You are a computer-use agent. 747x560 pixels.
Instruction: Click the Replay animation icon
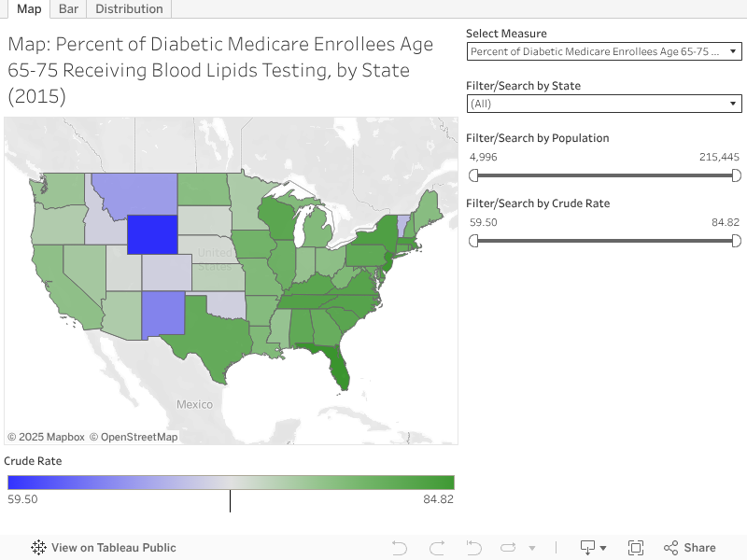click(509, 548)
